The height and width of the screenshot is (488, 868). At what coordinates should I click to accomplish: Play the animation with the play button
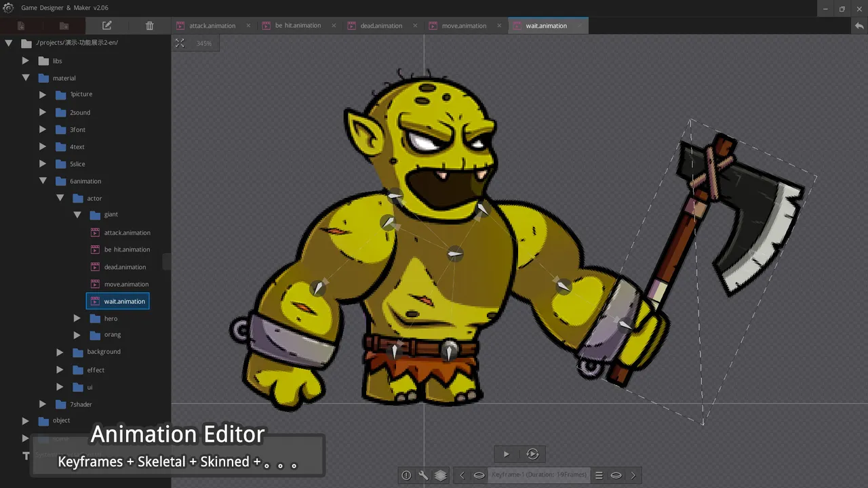(x=506, y=454)
